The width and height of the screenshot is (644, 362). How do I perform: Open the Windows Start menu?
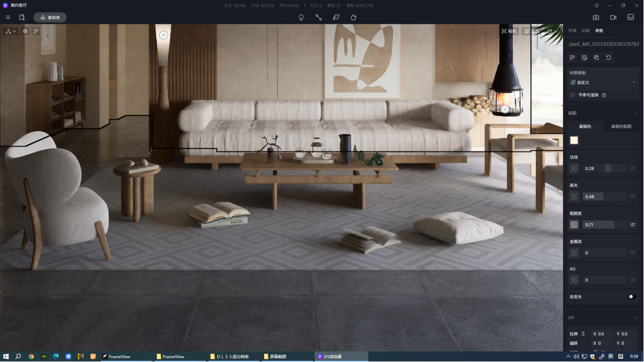[6, 357]
